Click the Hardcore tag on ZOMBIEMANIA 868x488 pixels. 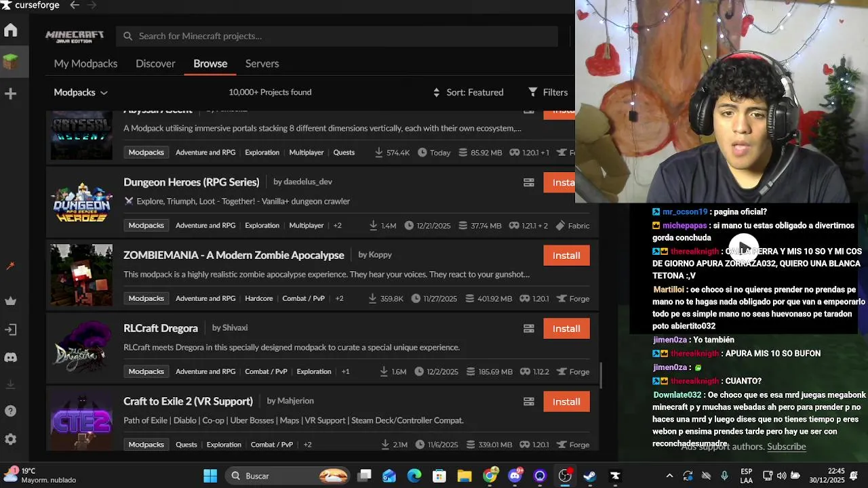259,299
